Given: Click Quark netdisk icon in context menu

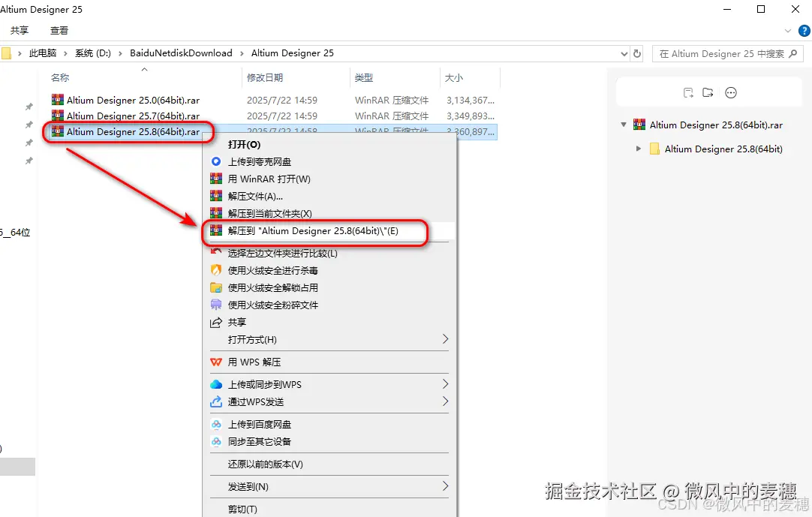Looking at the screenshot, I should point(216,161).
